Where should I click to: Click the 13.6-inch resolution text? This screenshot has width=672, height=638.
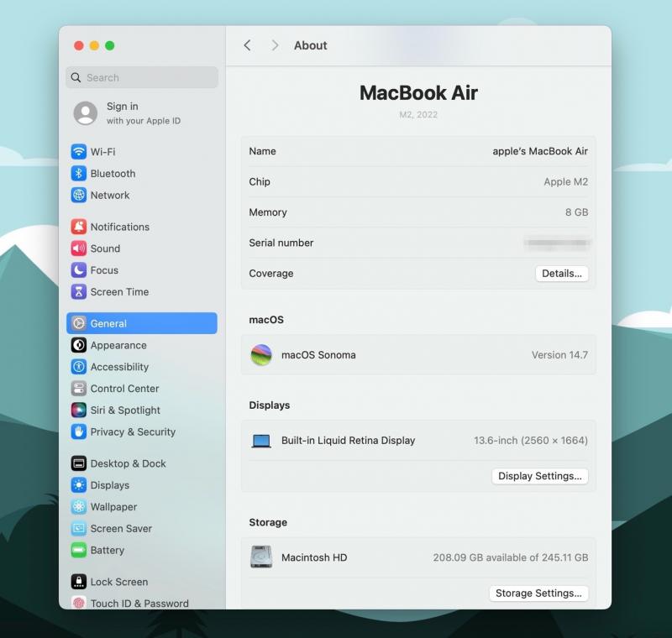pos(531,441)
